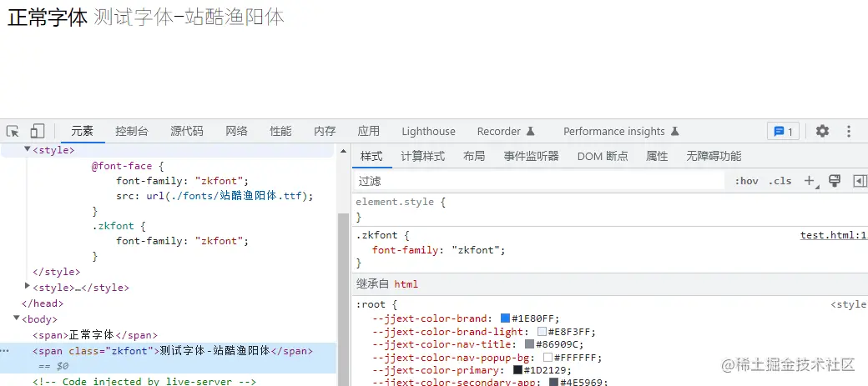Select the 样式 styles sub-tab

[371, 156]
